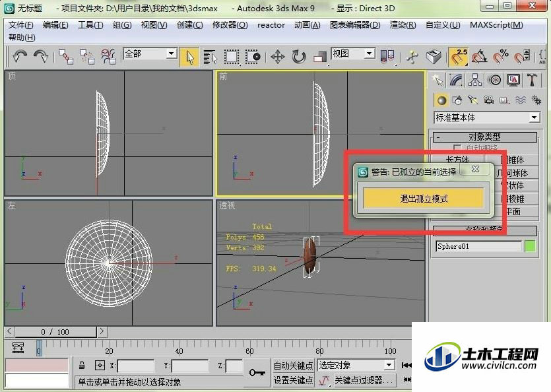Switch to the Hierarchy command panel tab
Viewport: 551px width, 392px height.
475,80
